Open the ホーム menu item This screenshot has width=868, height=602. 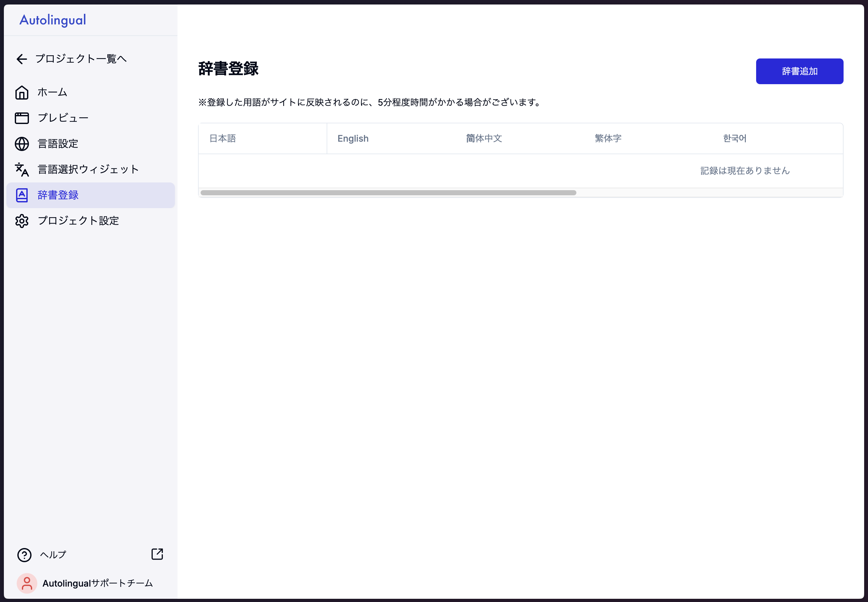coord(91,93)
